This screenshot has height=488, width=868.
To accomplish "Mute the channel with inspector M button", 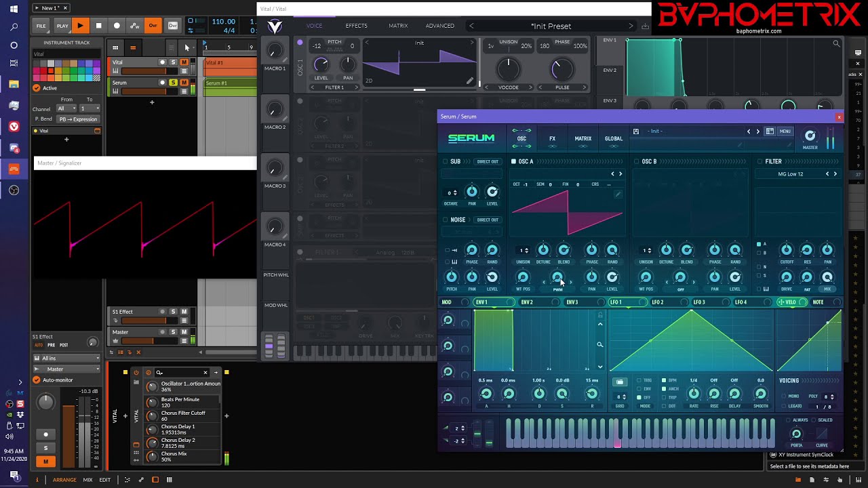I will pos(45,462).
